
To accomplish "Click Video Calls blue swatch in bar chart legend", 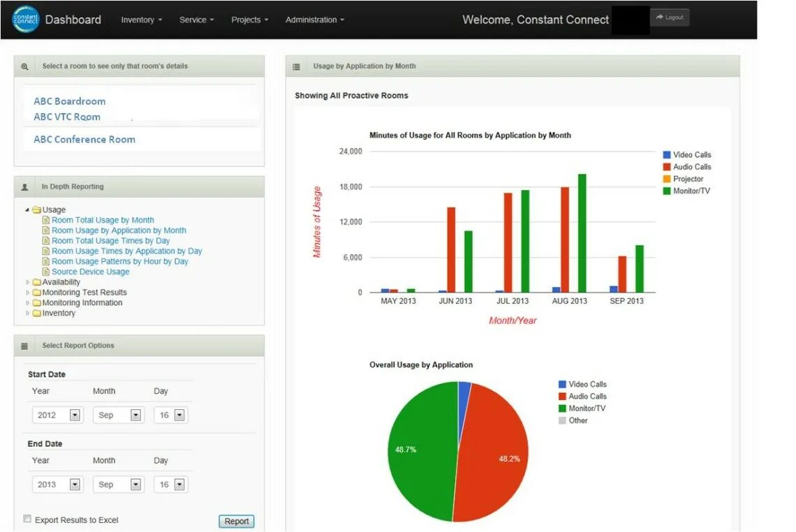I will click(667, 155).
